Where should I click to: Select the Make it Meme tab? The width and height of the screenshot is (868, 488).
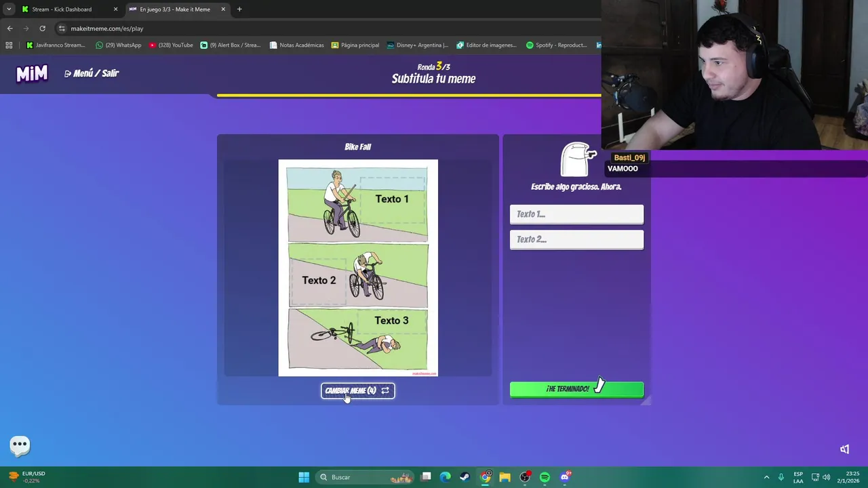175,9
